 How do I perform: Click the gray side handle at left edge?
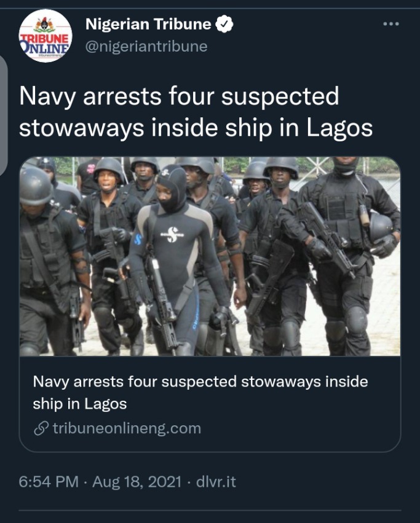tap(3, 115)
